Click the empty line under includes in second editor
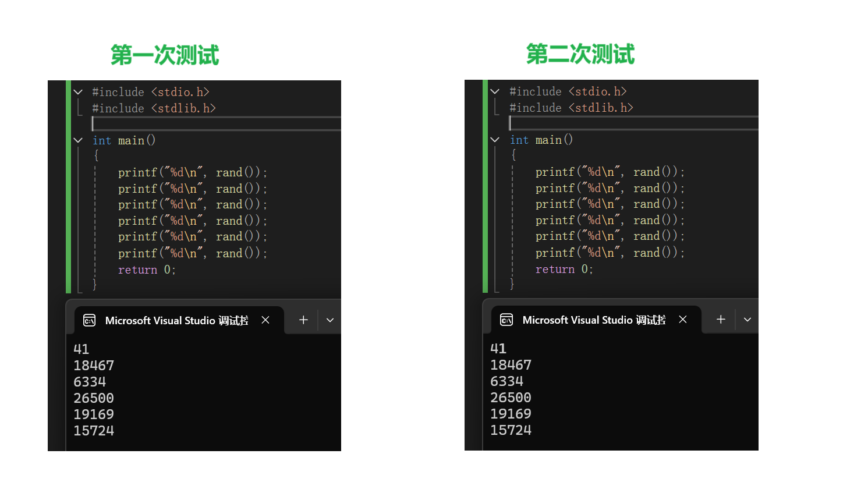 (x=633, y=123)
